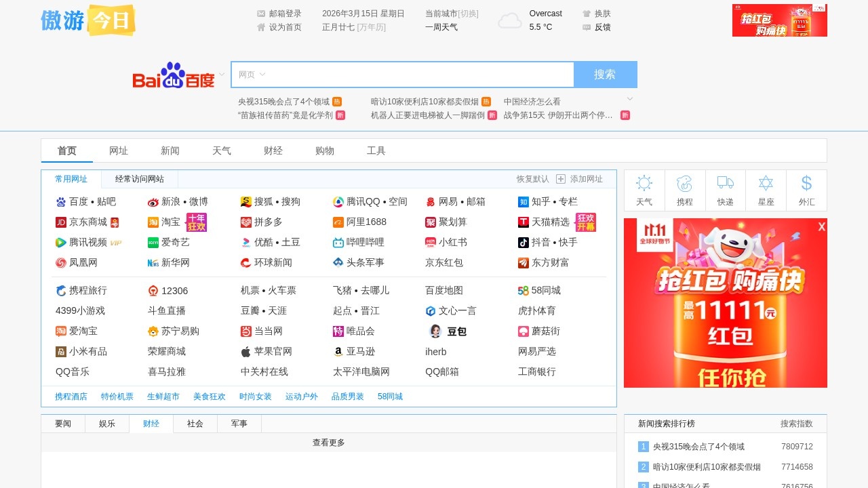The image size is (868, 488).
Task: Open the dropdown arrow beside the Baidu logo
Action: (221, 75)
